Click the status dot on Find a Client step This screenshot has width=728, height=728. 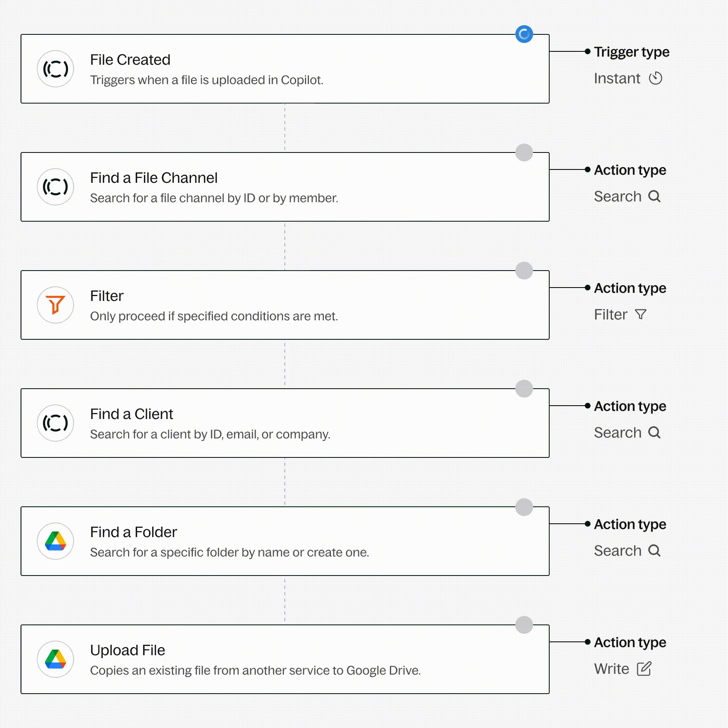[524, 389]
